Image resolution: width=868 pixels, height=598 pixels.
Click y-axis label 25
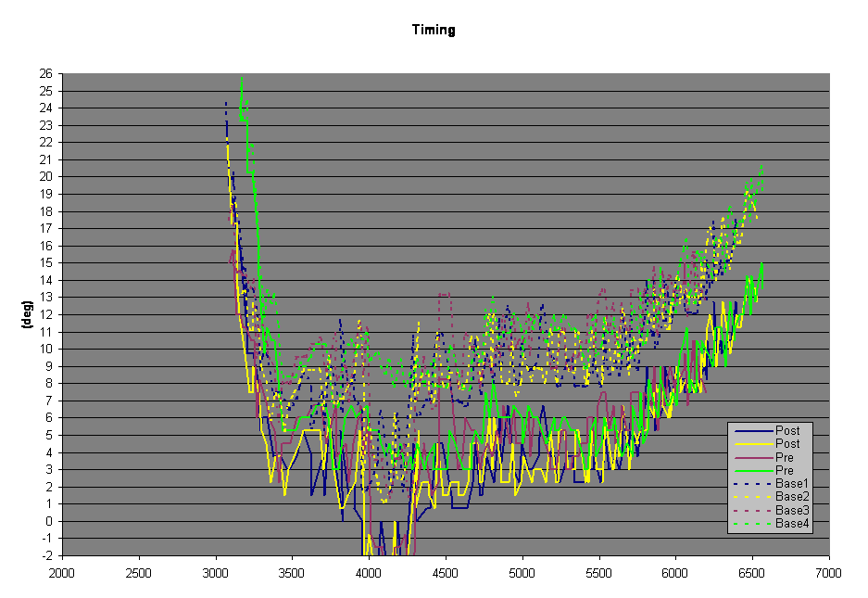click(46, 91)
